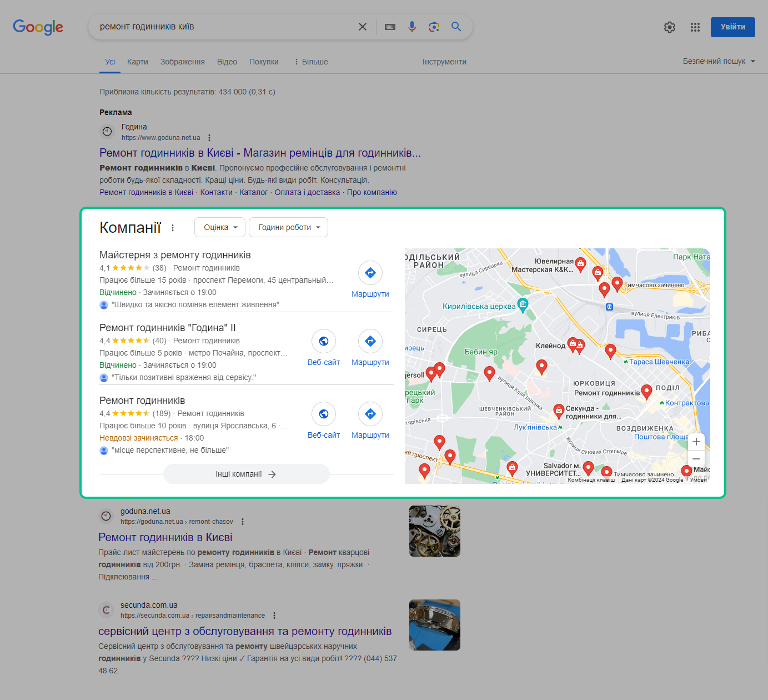Click map pin near Клейнод
Viewport: 768px width, 700px height.
[573, 344]
